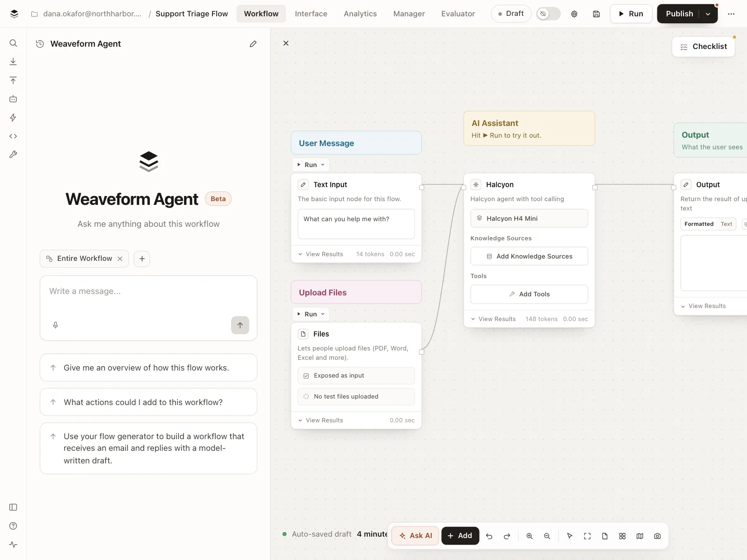Switch to the Workflow tab
This screenshot has height=560, width=747.
[261, 14]
